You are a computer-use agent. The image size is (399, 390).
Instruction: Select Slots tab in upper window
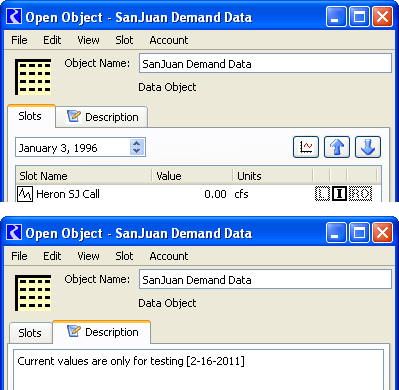click(31, 116)
